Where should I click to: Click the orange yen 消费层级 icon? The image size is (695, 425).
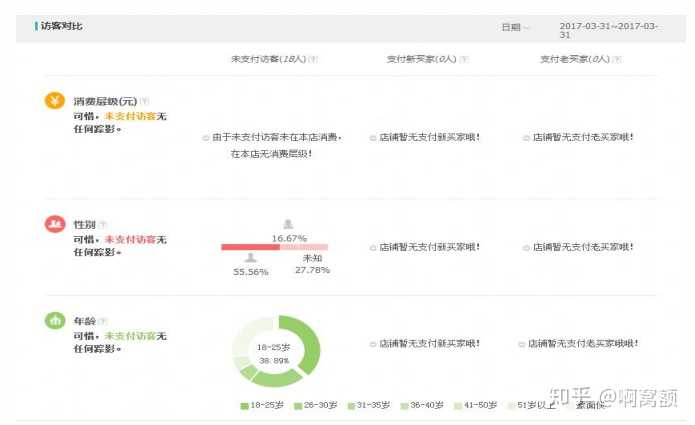tap(55, 101)
